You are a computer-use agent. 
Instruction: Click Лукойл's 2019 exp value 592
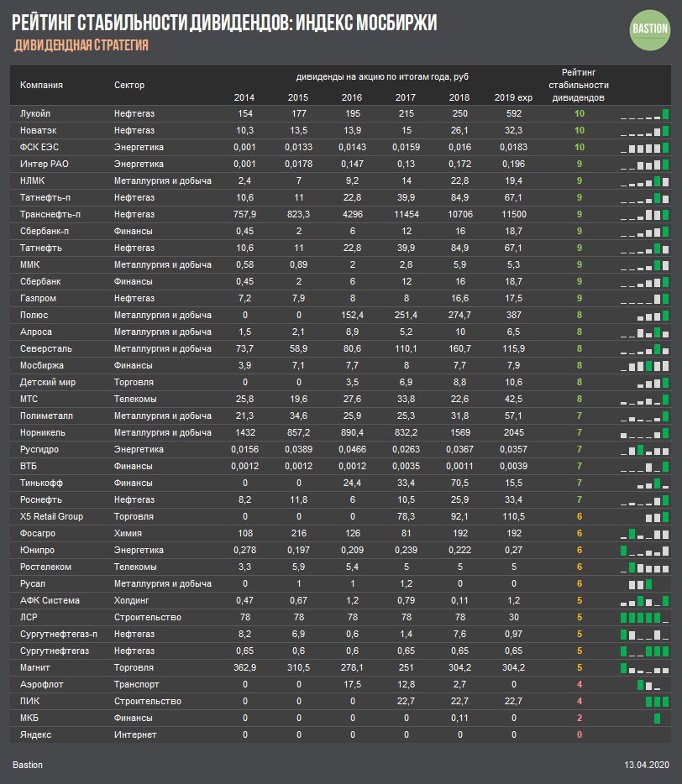tap(513, 113)
